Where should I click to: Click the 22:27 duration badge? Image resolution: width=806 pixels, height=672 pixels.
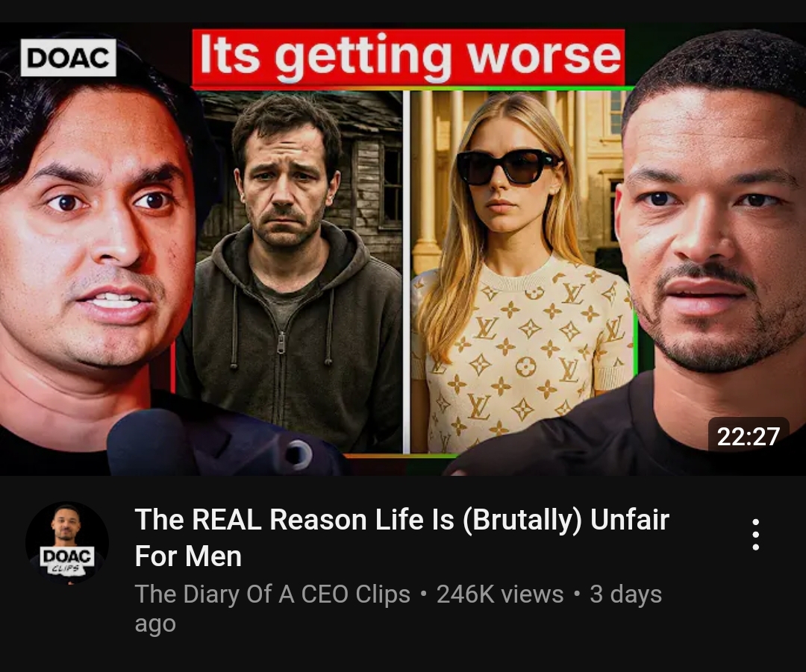748,436
